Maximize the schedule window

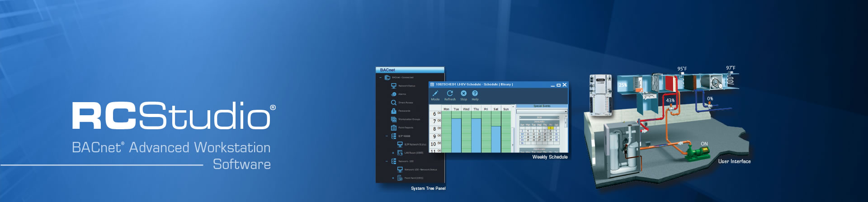(558, 85)
